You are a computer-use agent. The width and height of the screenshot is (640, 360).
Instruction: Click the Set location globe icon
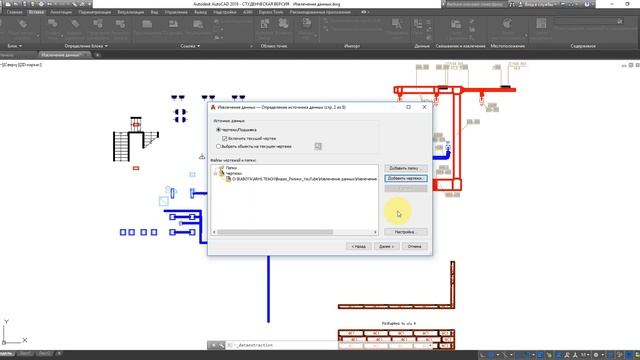507,24
